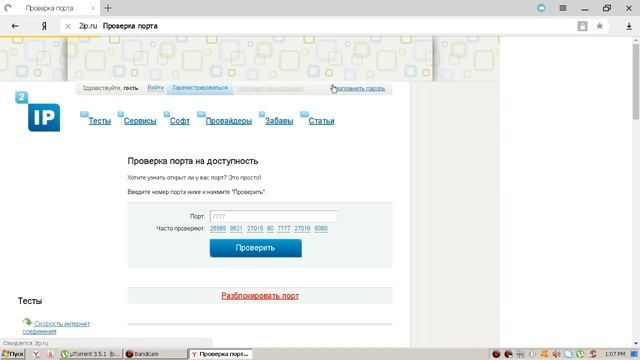640x360 pixels.
Task: Open a new tab with the plus
Action: (108, 8)
